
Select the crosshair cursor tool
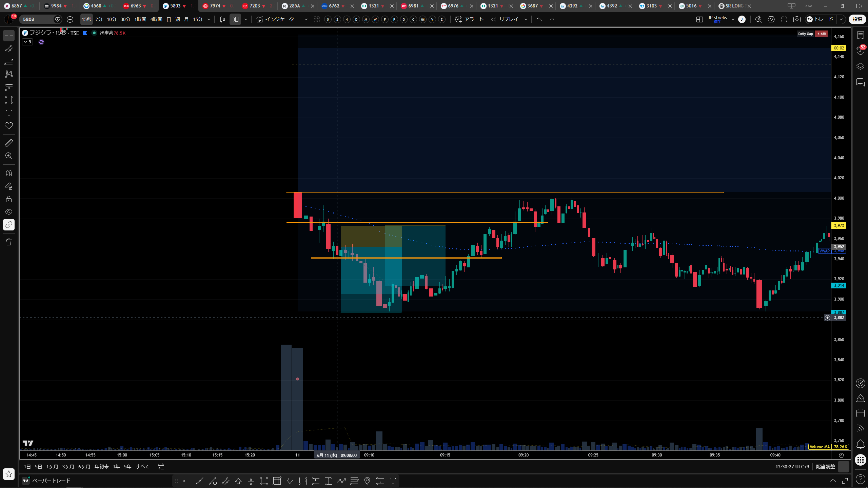coord(9,35)
